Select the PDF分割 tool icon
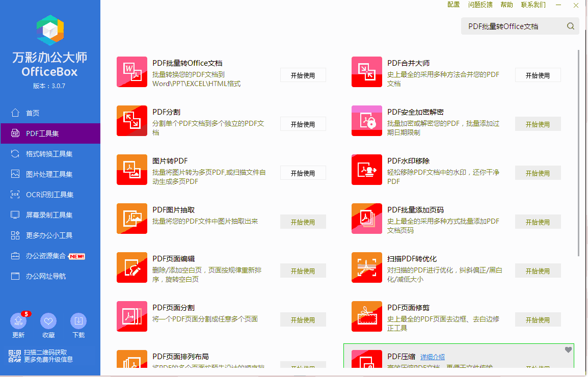 131,120
